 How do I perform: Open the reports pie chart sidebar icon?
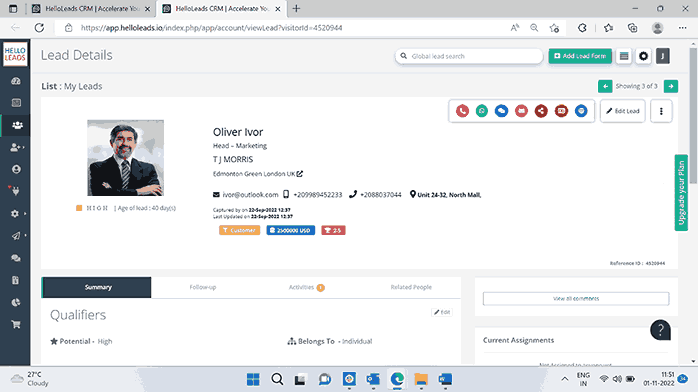16,303
